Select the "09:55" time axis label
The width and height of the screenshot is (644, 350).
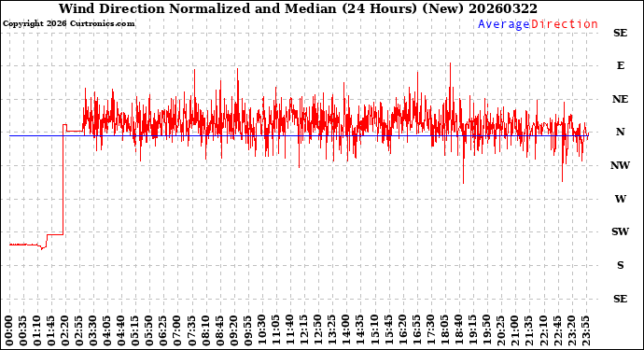(x=247, y=330)
